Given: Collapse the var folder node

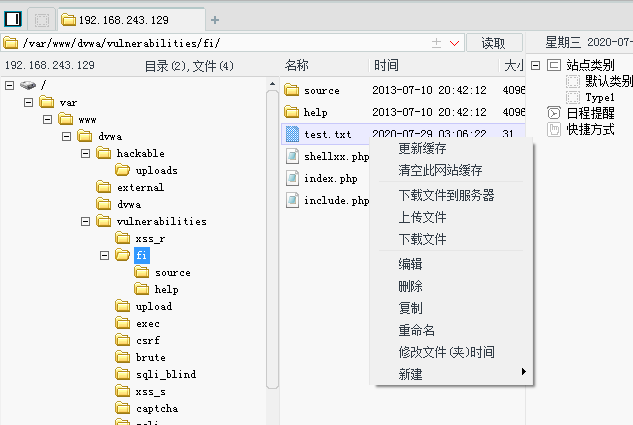Looking at the screenshot, I should [x=28, y=102].
